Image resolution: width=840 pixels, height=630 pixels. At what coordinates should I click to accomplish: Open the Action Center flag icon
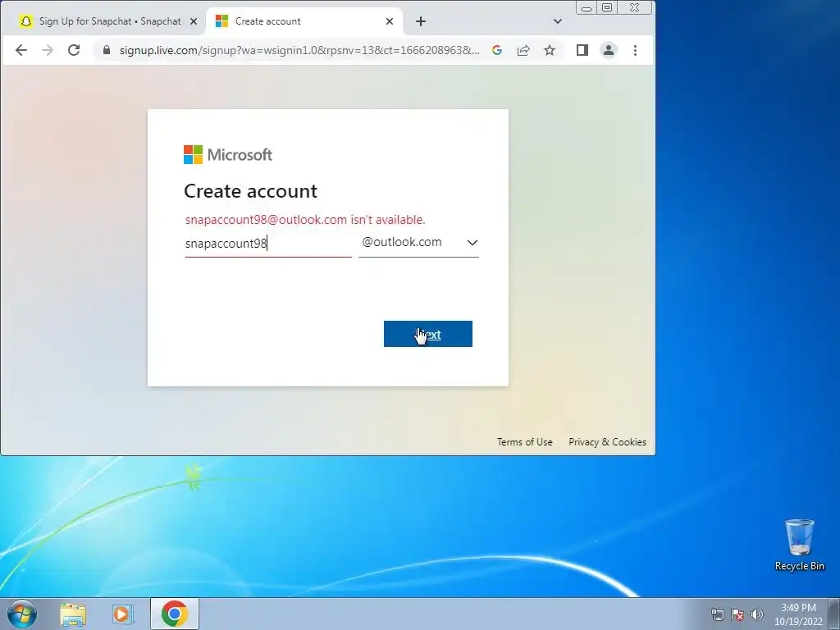pos(737,614)
